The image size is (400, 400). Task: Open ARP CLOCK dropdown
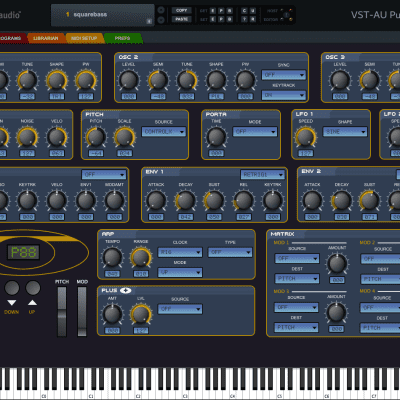[180, 252]
